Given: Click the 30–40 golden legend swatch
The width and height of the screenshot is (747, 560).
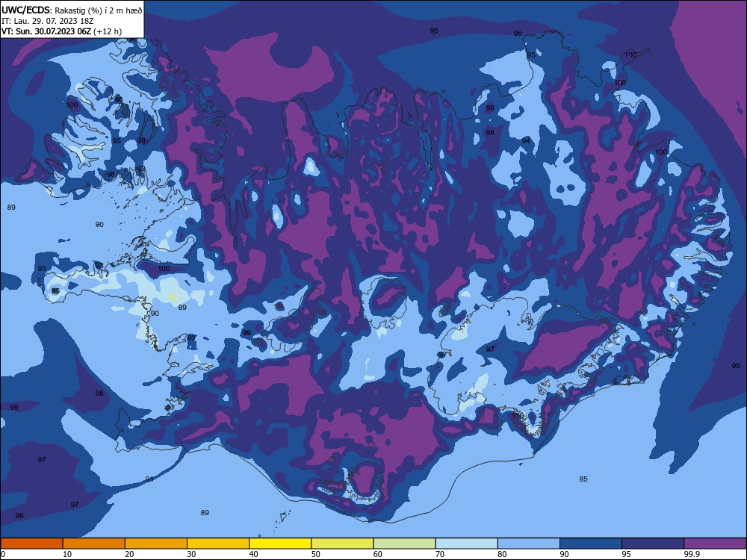Looking at the screenshot, I should point(218,544).
